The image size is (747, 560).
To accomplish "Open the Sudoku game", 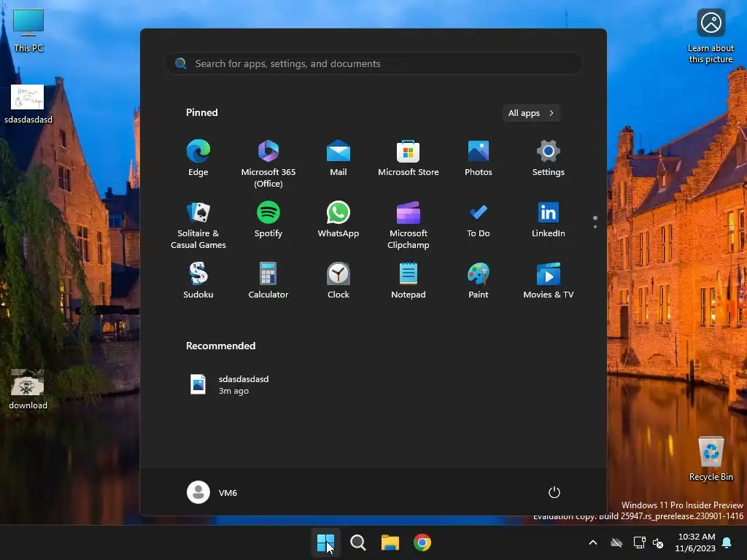I will tap(198, 281).
